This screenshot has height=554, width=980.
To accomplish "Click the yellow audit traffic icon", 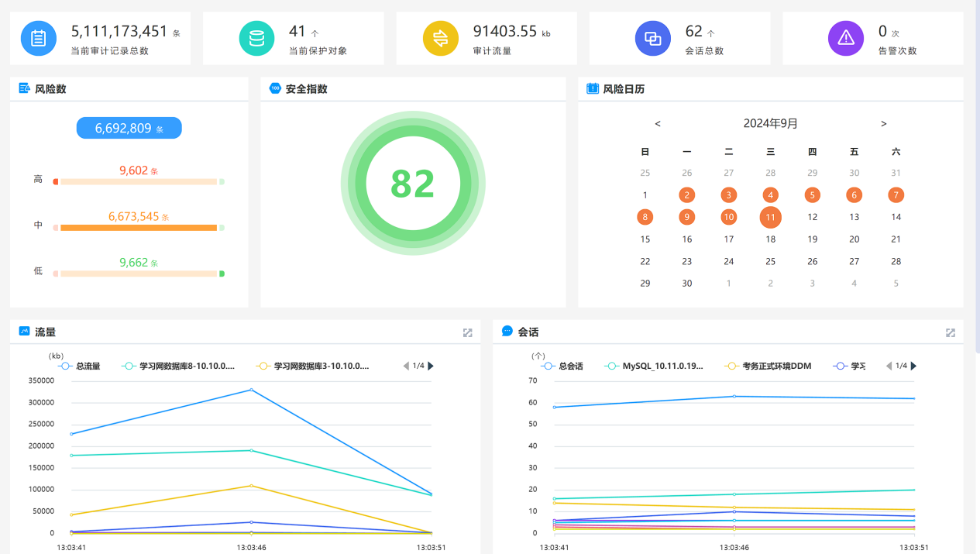I will 440,39.
